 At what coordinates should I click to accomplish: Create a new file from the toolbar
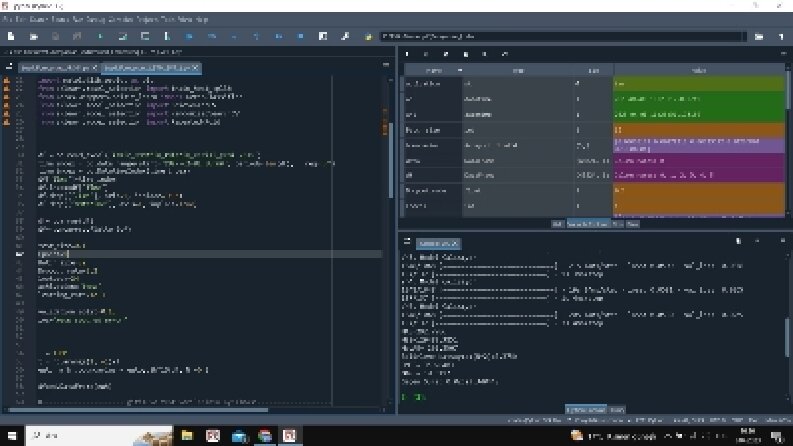(x=11, y=36)
